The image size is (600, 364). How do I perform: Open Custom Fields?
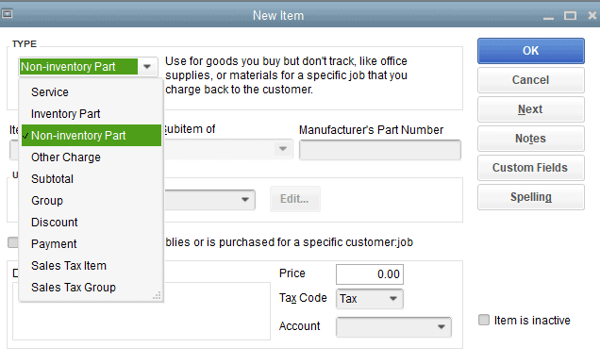(x=531, y=168)
